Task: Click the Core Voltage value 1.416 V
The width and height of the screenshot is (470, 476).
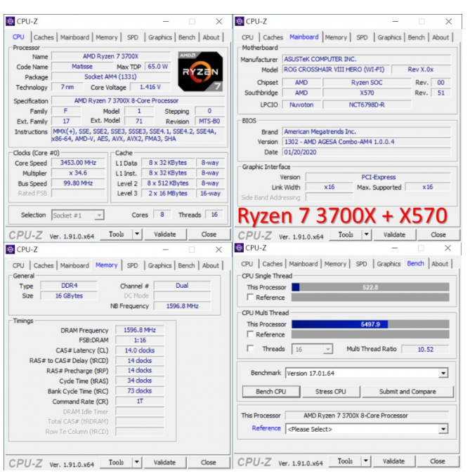Action: coord(150,87)
